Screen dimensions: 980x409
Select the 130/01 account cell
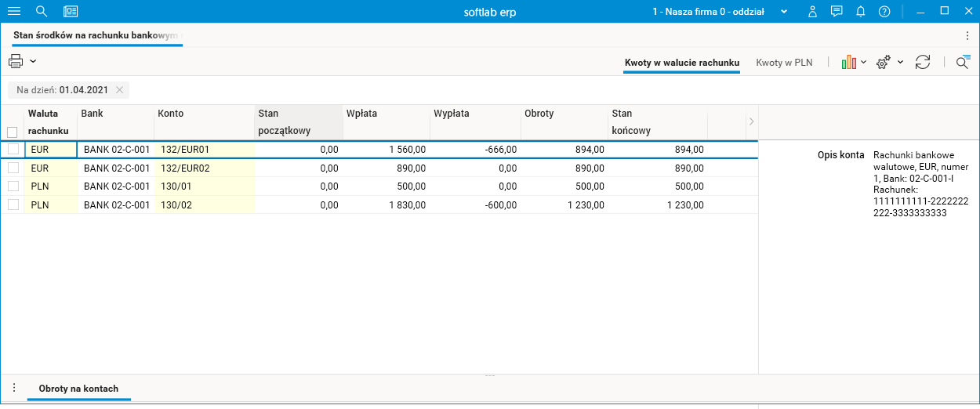click(204, 186)
